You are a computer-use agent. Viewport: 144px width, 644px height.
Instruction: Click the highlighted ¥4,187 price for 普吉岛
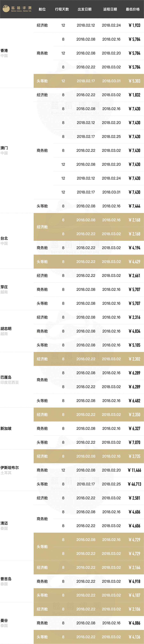point(134,595)
